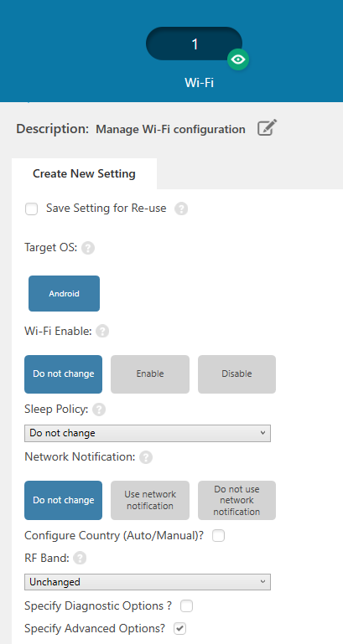
Task: Click the green eye icon on step 1
Action: click(238, 59)
